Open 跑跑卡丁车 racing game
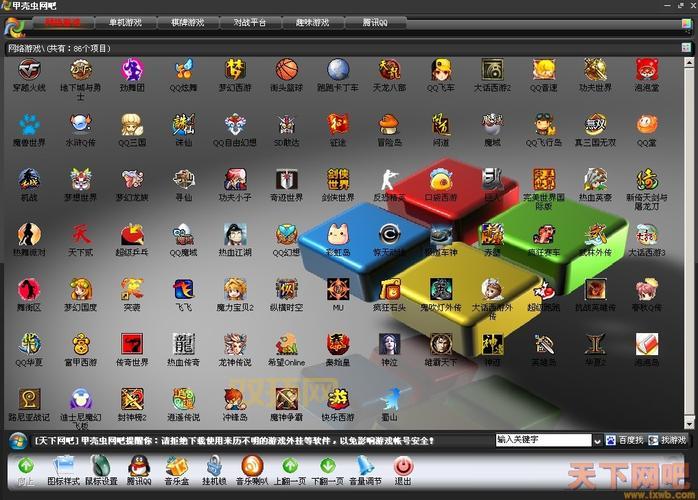This screenshot has width=698, height=500. 338,70
